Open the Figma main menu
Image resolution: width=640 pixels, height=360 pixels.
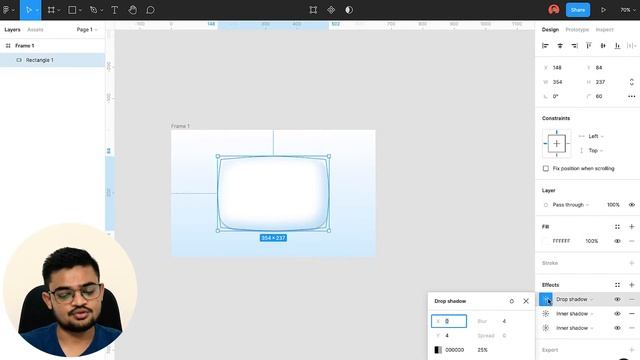coord(8,10)
